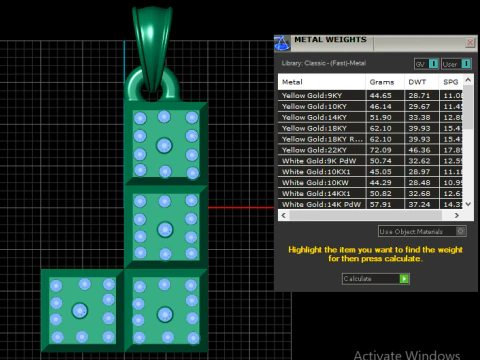Select the Yellow Gold:22KY row
Viewport: 480px width, 360px height.
point(370,150)
